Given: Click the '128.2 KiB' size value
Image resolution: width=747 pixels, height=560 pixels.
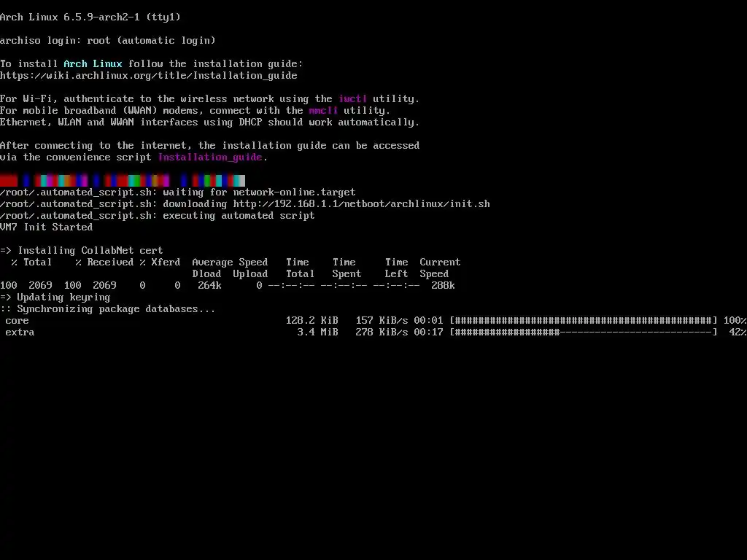Looking at the screenshot, I should [x=312, y=321].
